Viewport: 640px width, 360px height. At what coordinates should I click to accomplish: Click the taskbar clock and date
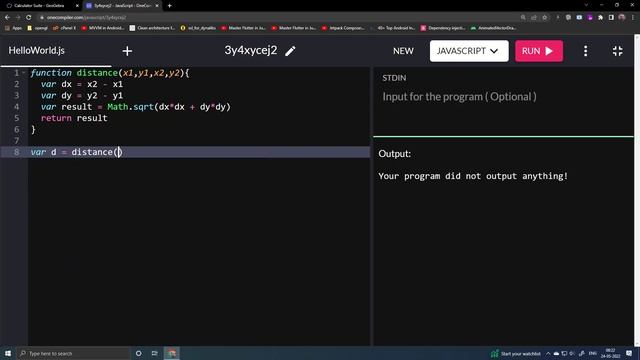[x=611, y=353]
